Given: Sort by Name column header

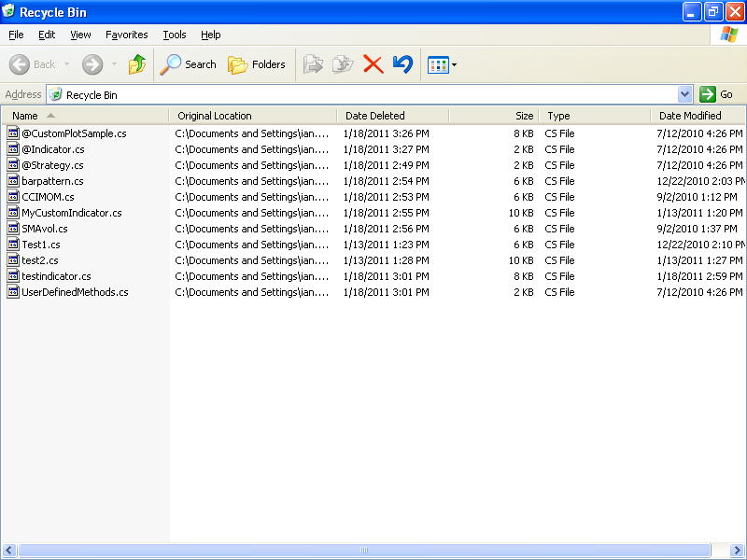Looking at the screenshot, I should [85, 116].
